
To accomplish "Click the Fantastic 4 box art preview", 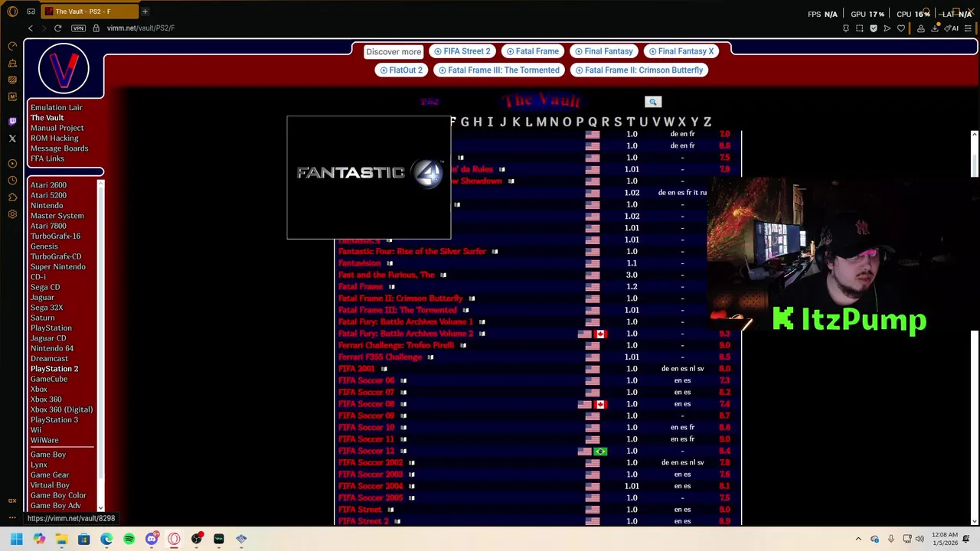I will pos(369,178).
